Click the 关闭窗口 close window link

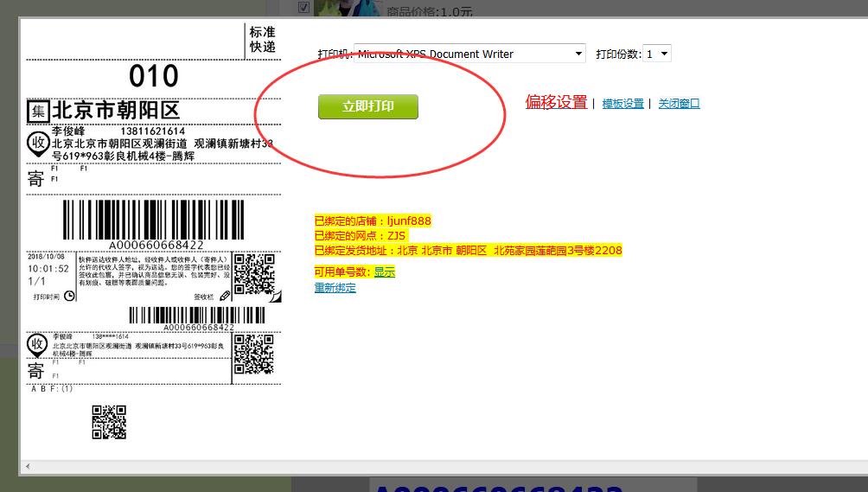679,104
